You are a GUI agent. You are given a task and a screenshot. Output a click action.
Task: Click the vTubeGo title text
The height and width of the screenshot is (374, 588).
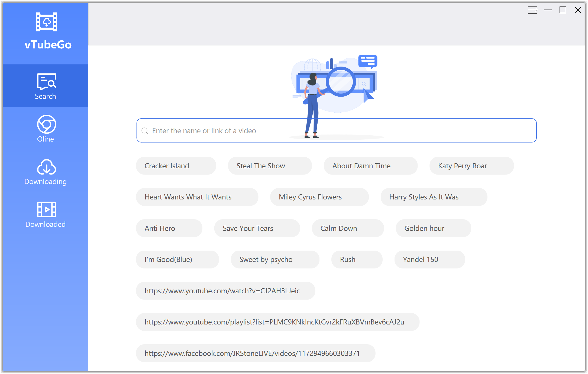tap(48, 45)
